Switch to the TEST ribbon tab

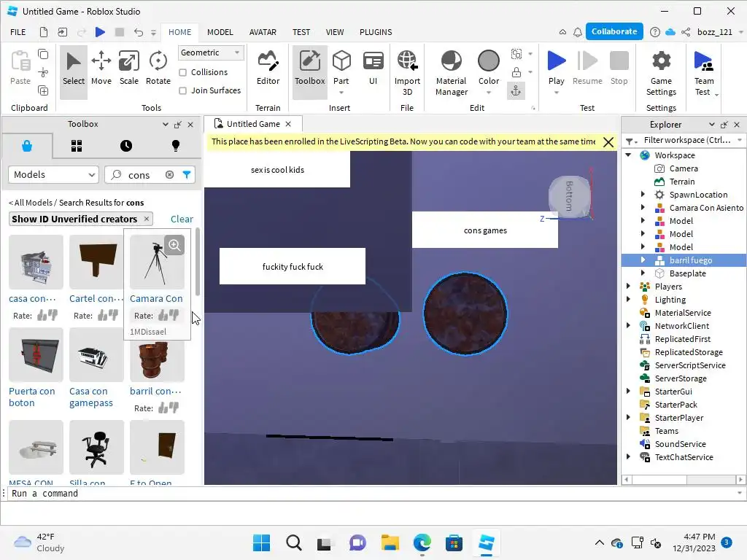click(301, 32)
